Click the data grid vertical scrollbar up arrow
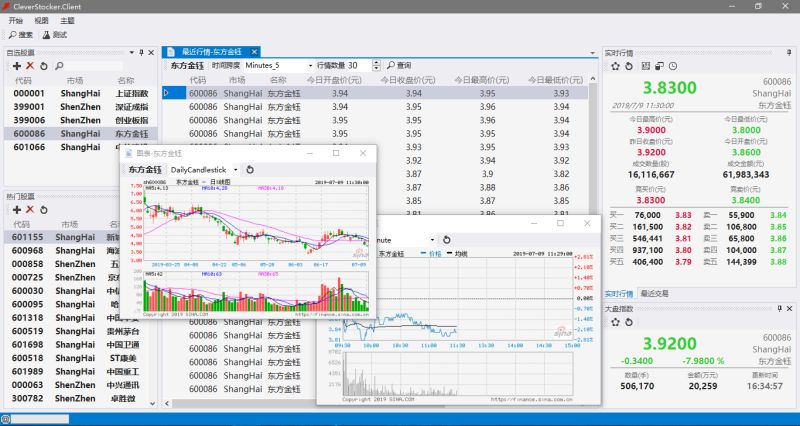Screen dimensions: 800x426 tap(592, 79)
